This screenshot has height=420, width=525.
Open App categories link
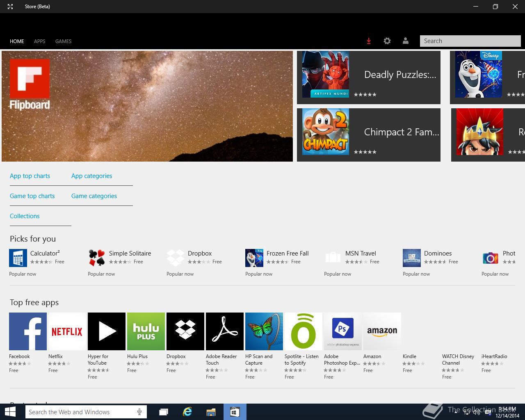coord(91,176)
